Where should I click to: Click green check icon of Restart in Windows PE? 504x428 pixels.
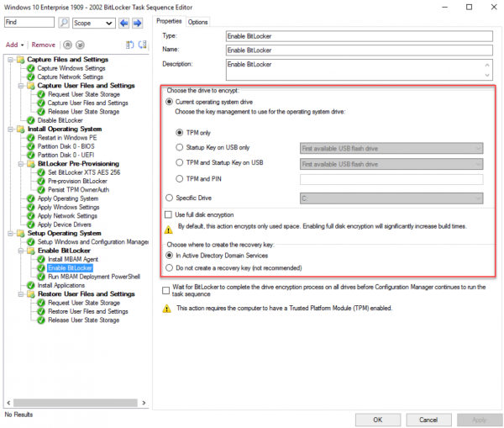31,138
